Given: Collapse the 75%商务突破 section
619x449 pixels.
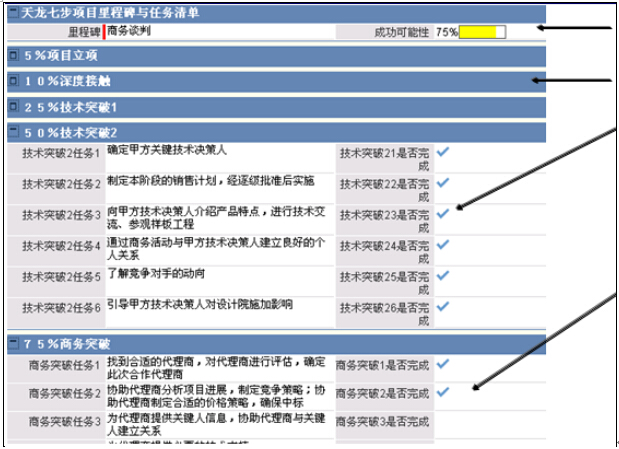Looking at the screenshot, I should tap(12, 344).
